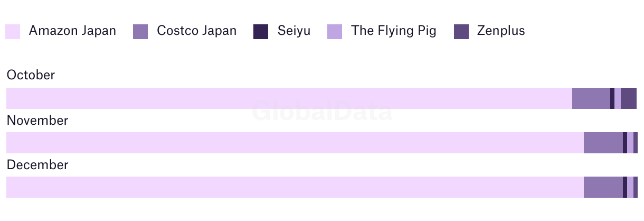
Task: Click the December row label
Action: pos(37,165)
